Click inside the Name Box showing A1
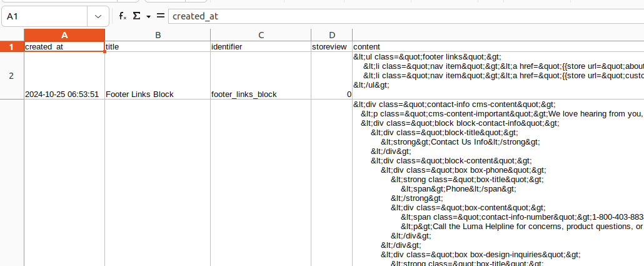 click(44, 16)
